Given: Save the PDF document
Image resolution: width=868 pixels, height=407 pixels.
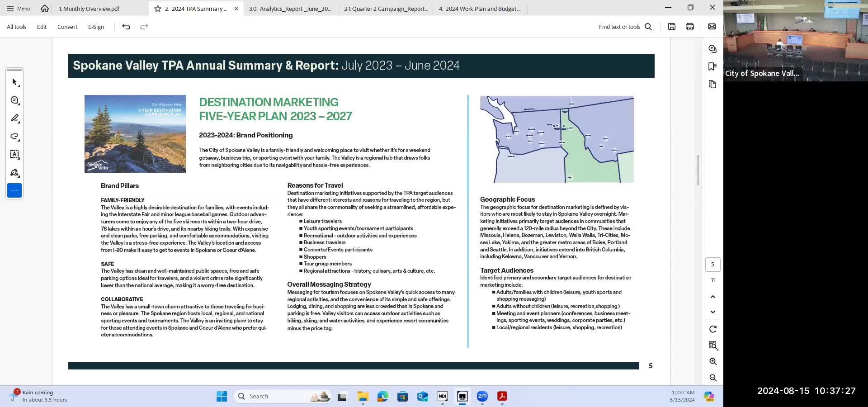Looking at the screenshot, I should click(x=672, y=27).
